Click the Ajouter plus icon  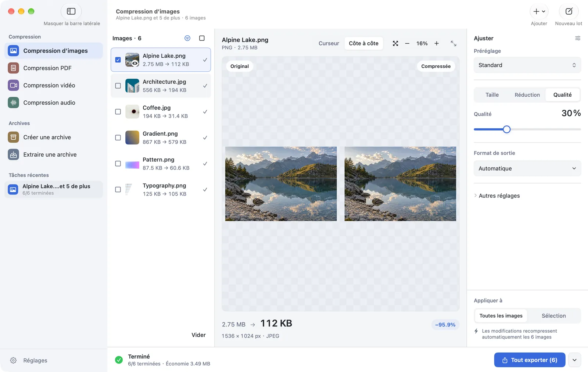tap(539, 11)
